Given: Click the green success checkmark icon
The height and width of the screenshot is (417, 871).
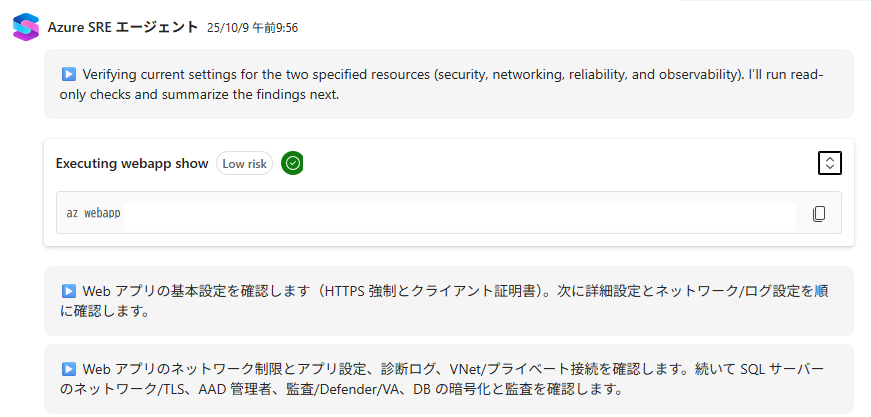Looking at the screenshot, I should (x=292, y=163).
